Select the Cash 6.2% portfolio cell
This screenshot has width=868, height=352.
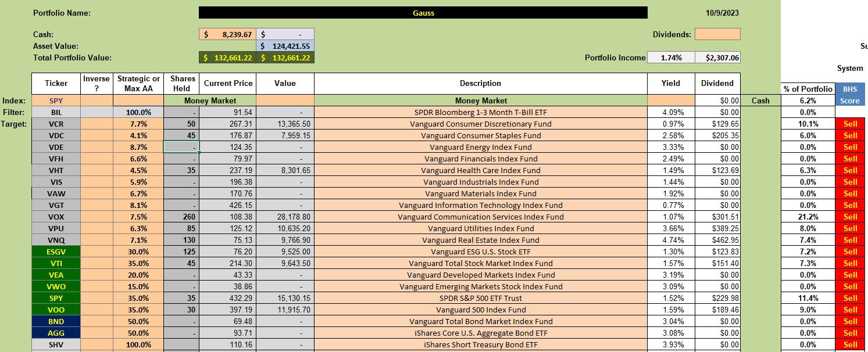[x=808, y=100]
